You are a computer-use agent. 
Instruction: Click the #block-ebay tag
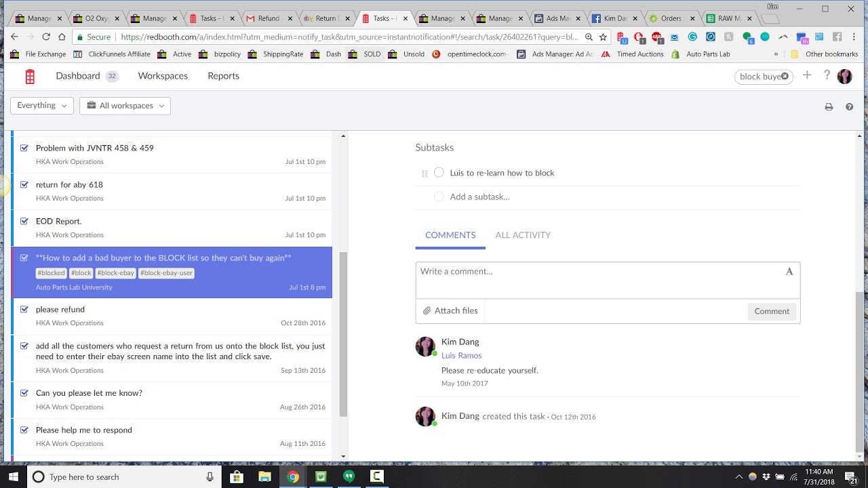(x=115, y=273)
